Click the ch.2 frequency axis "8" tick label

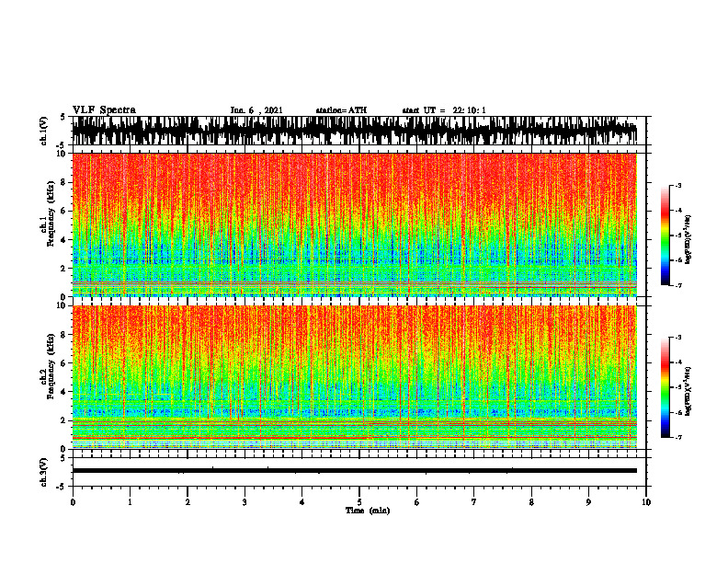pyautogui.click(x=63, y=335)
